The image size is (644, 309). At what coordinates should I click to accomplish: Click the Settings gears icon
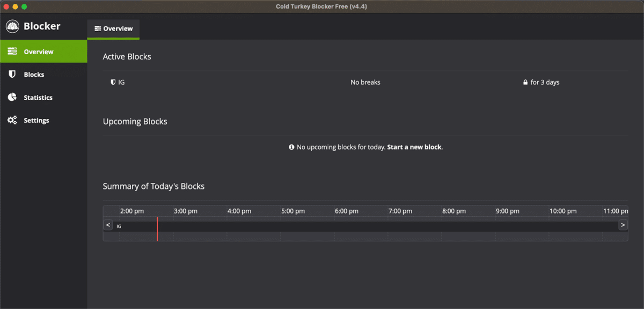click(12, 120)
